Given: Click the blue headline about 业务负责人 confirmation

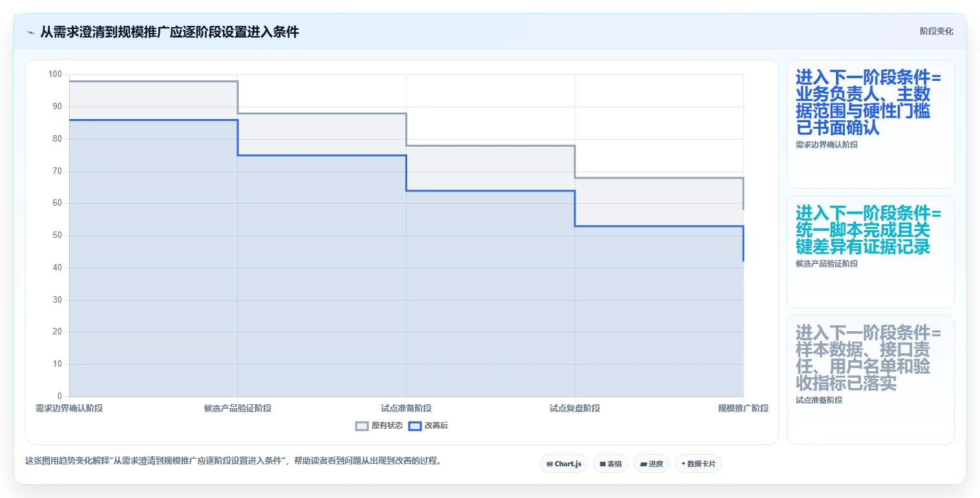Looking at the screenshot, I should [x=868, y=102].
